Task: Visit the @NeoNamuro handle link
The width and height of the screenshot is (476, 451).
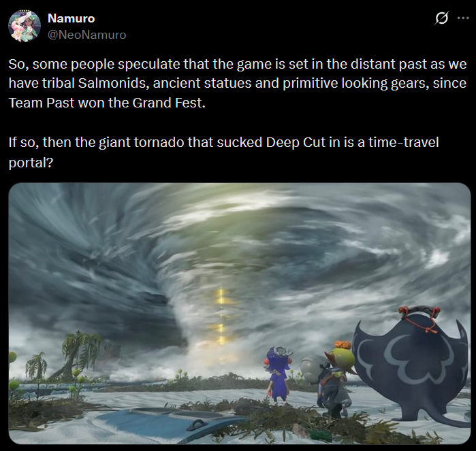Action: (x=86, y=35)
